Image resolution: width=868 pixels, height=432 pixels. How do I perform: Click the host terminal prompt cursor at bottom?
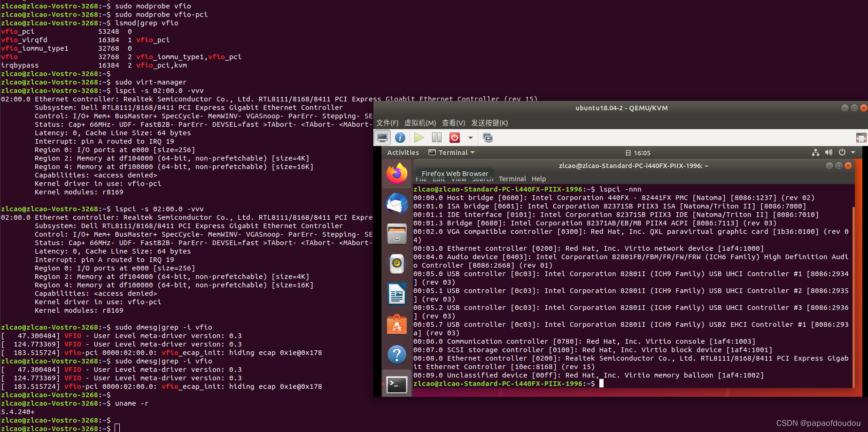click(117, 428)
